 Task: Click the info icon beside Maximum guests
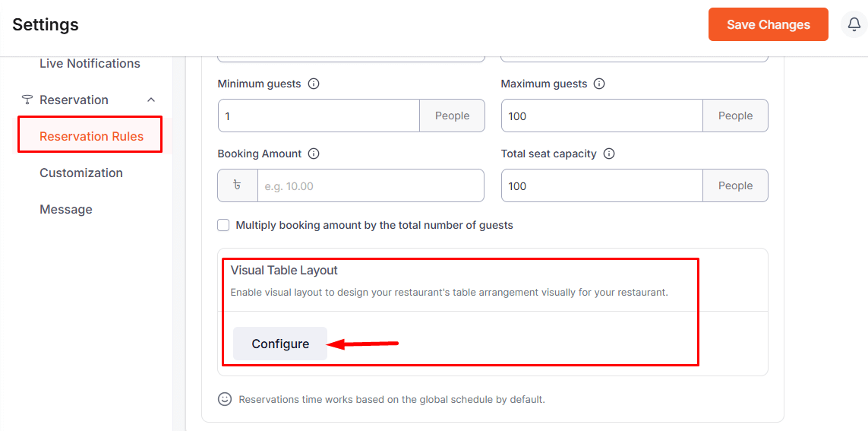599,84
